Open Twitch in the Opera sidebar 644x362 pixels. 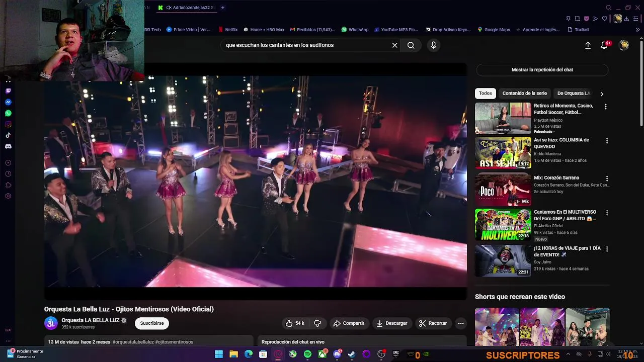(8, 91)
